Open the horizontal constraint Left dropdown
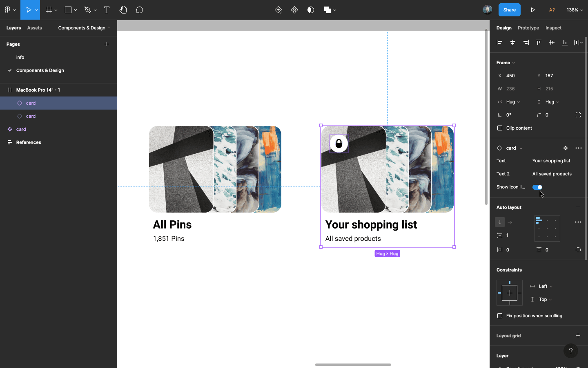This screenshot has height=368, width=588. tap(546, 286)
